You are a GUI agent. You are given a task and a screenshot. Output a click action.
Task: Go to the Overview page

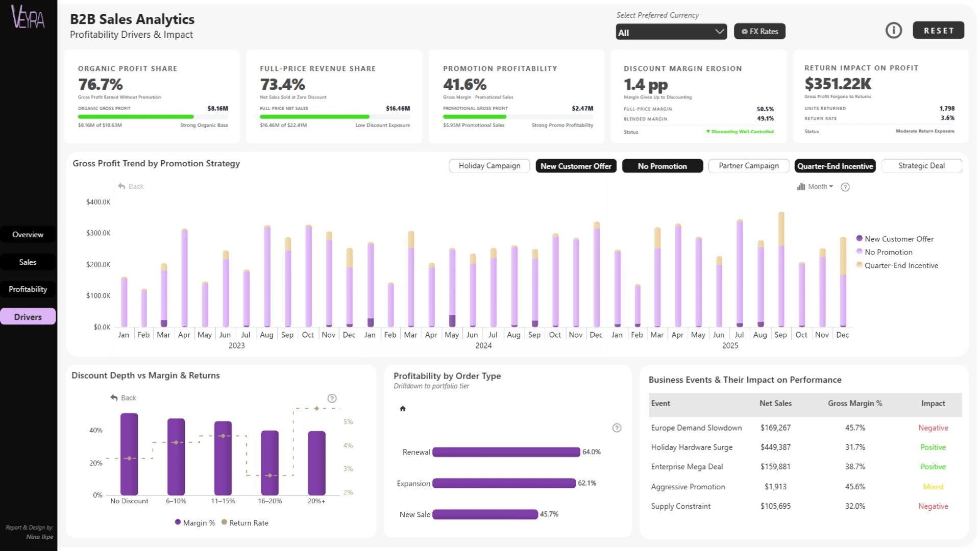(x=28, y=235)
